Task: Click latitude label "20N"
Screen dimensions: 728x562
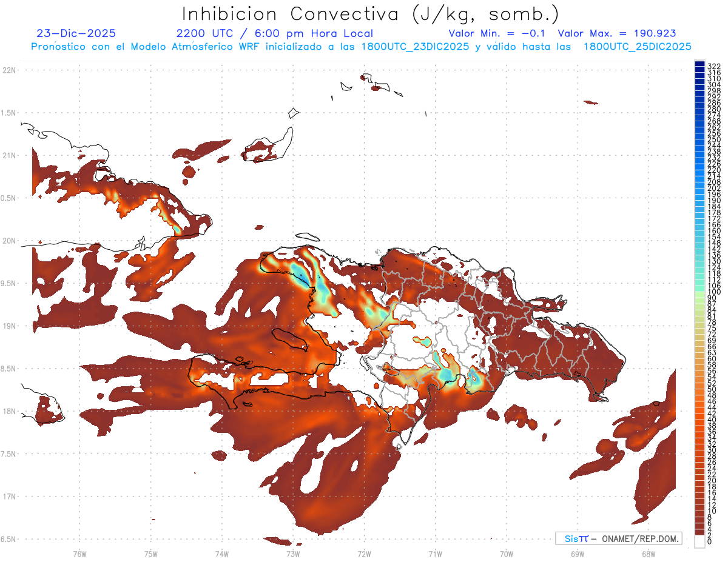Action: [x=9, y=241]
